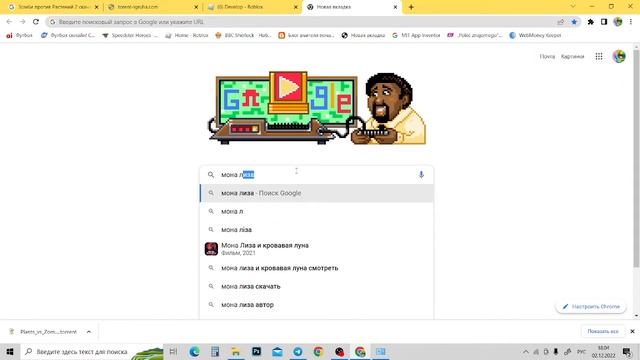
Task: Select the мона лиза автор suggestion
Action: 317,305
